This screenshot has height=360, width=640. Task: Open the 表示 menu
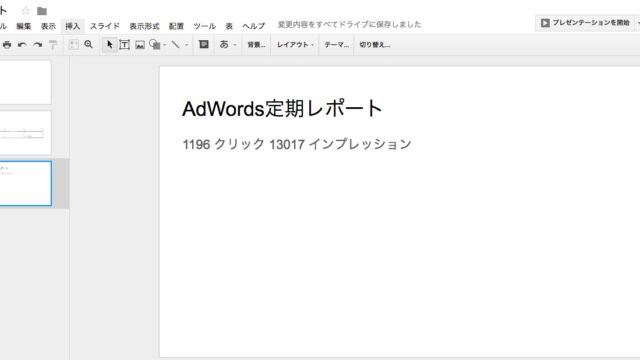pyautogui.click(x=48, y=26)
